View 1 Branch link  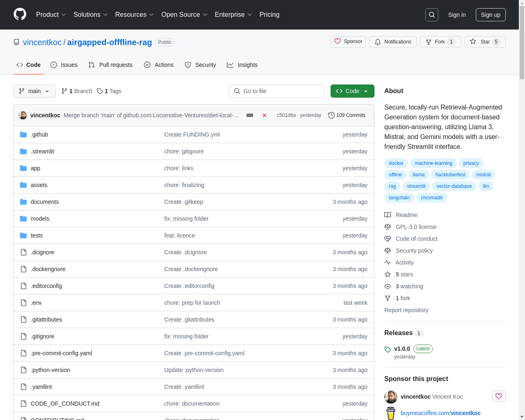coord(77,91)
